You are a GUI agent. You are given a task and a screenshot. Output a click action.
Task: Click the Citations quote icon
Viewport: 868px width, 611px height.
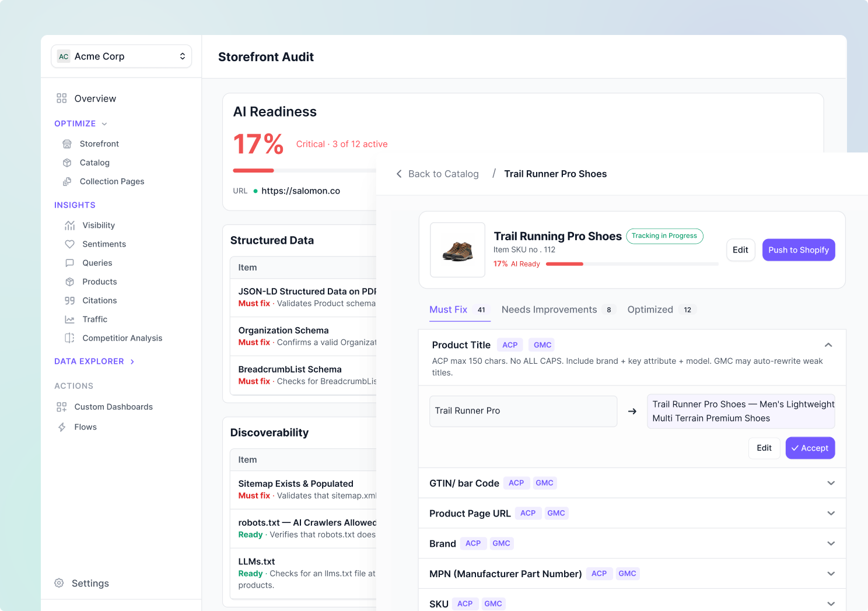(69, 301)
